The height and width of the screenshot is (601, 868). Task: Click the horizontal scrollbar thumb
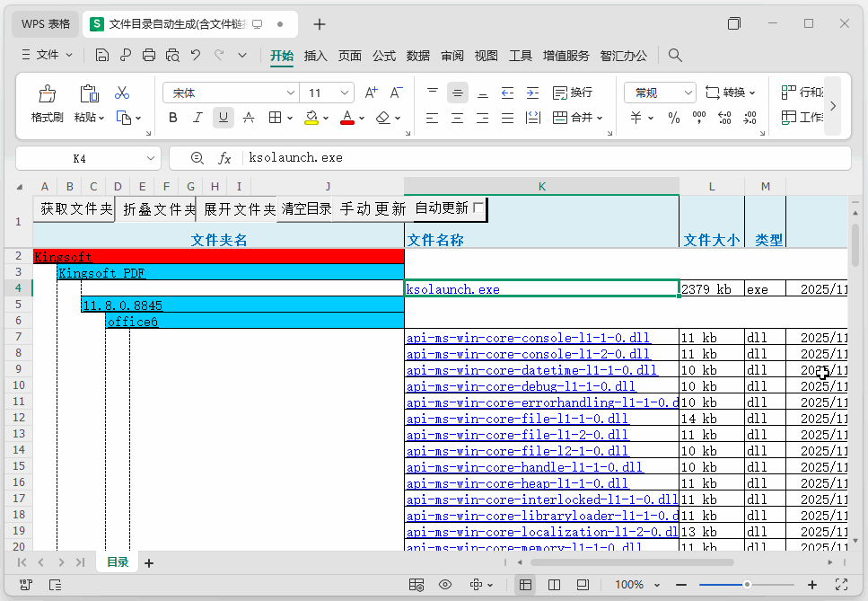point(632,562)
